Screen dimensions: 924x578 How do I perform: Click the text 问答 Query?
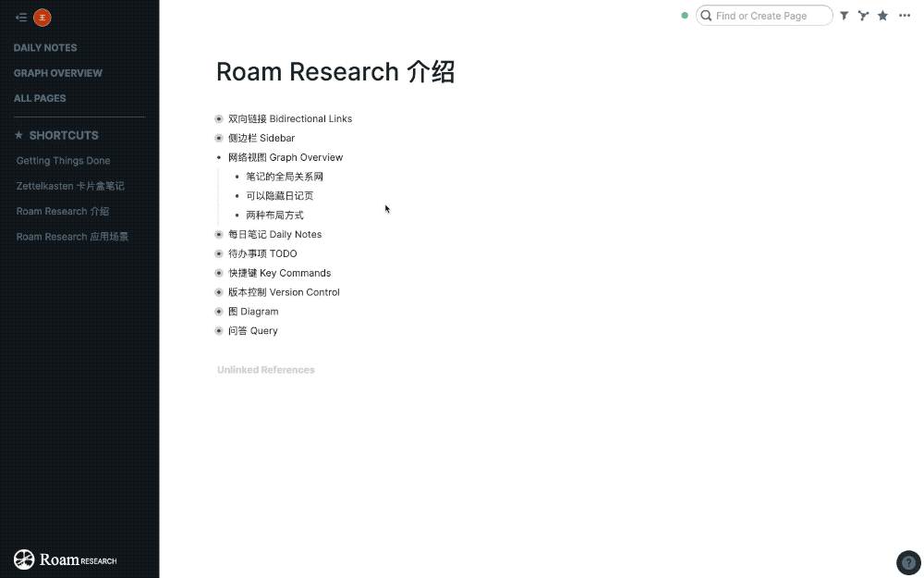coord(253,331)
